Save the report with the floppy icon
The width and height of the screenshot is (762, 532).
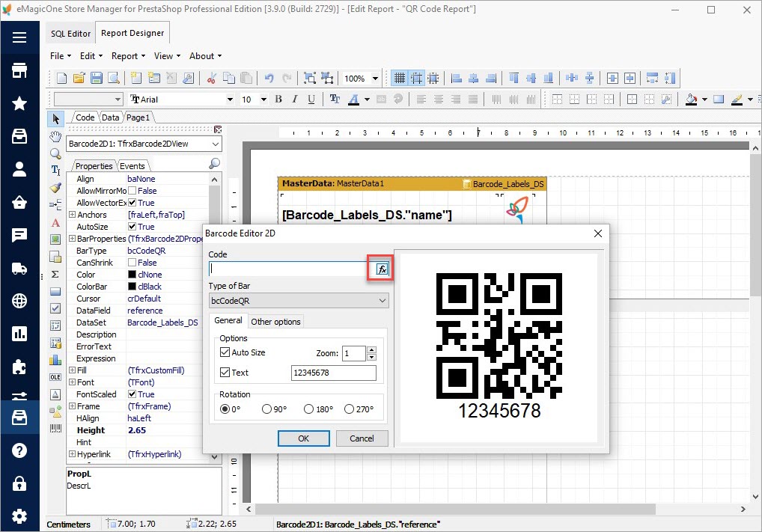(x=97, y=78)
